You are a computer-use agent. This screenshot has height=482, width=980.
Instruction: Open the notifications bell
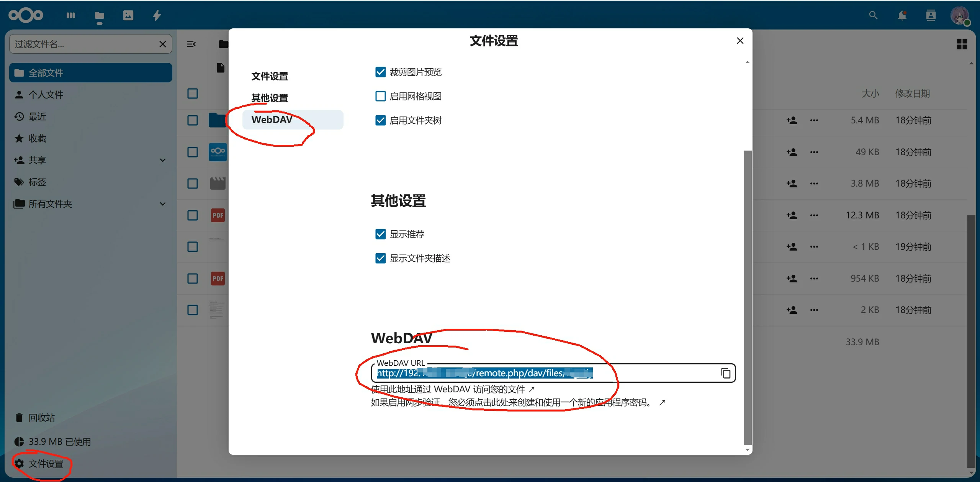click(902, 15)
